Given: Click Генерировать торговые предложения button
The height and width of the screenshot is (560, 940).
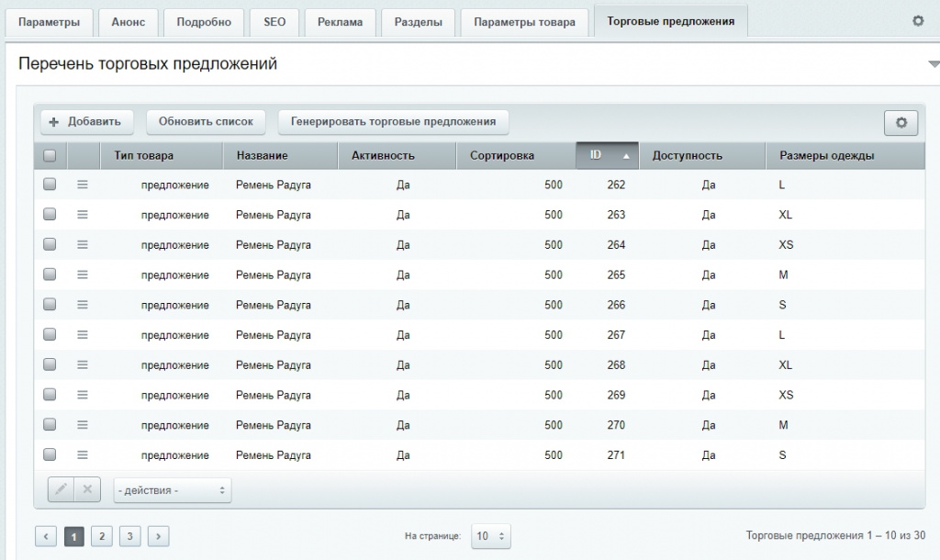Looking at the screenshot, I should (x=393, y=122).
